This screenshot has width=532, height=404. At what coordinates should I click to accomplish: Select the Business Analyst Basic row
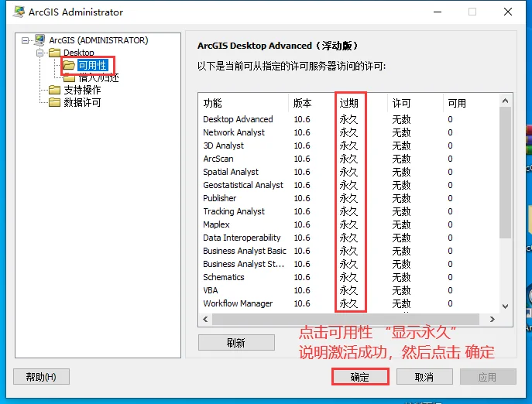coord(349,251)
